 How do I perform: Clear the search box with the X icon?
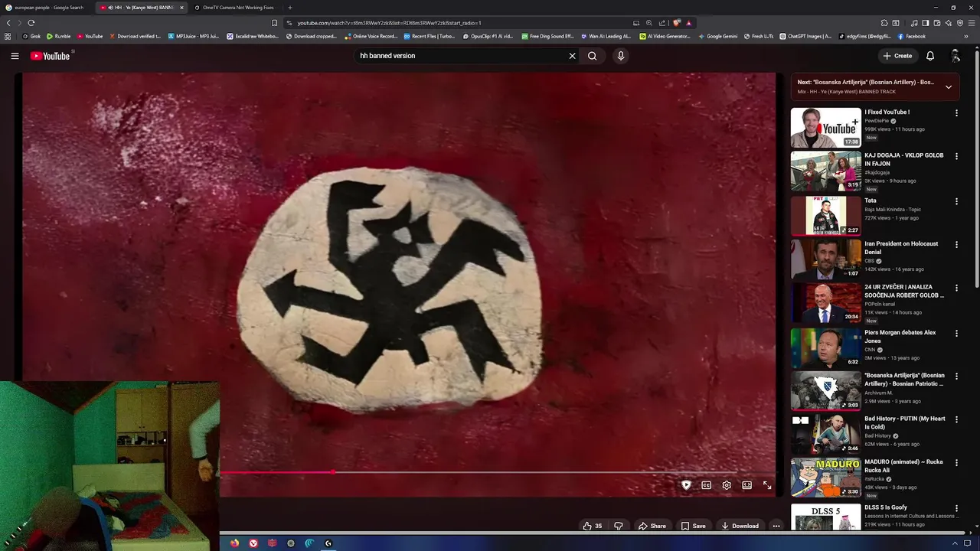572,56
